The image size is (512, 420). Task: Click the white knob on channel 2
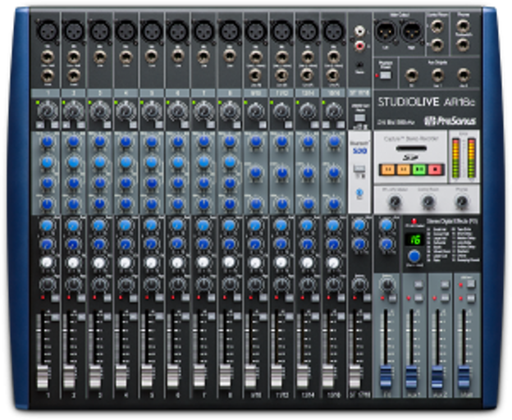point(74,262)
